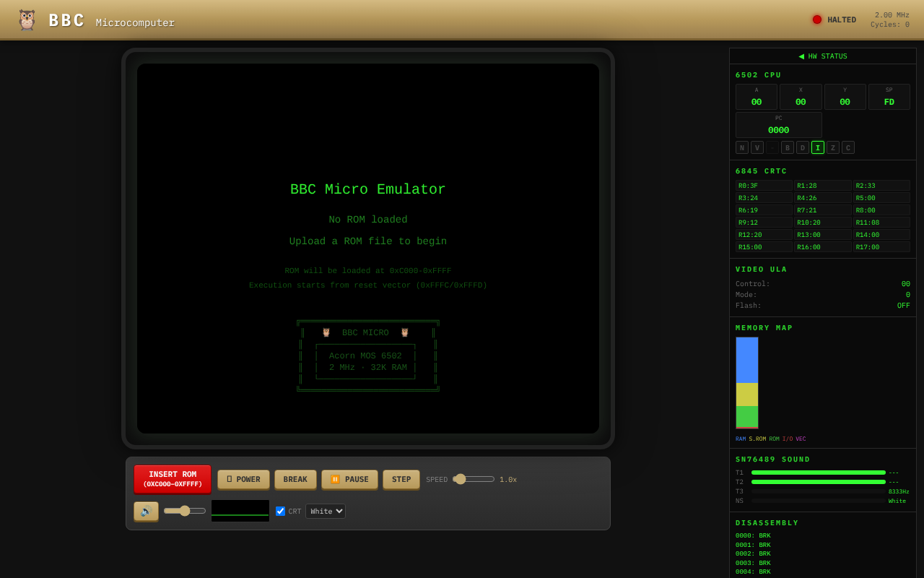The image size is (924, 578).
Task: Click the speaker audio icon below Insert ROM
Action: tap(146, 511)
